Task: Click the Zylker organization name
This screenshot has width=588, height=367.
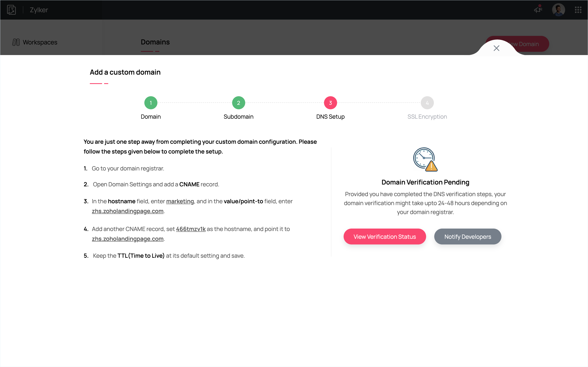Action: click(x=39, y=10)
